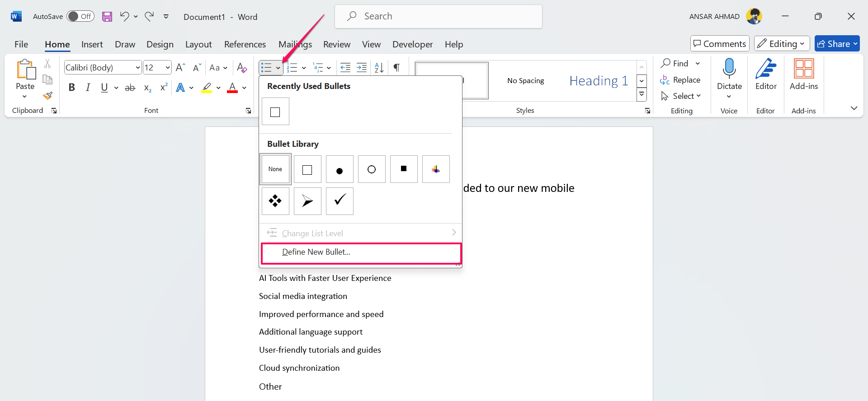Apply red font color
Viewport: 868px width, 401px height.
coord(232,88)
